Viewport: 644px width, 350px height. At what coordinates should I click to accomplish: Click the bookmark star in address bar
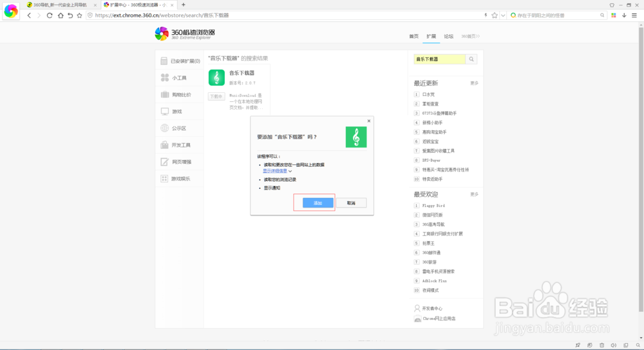[x=495, y=15]
